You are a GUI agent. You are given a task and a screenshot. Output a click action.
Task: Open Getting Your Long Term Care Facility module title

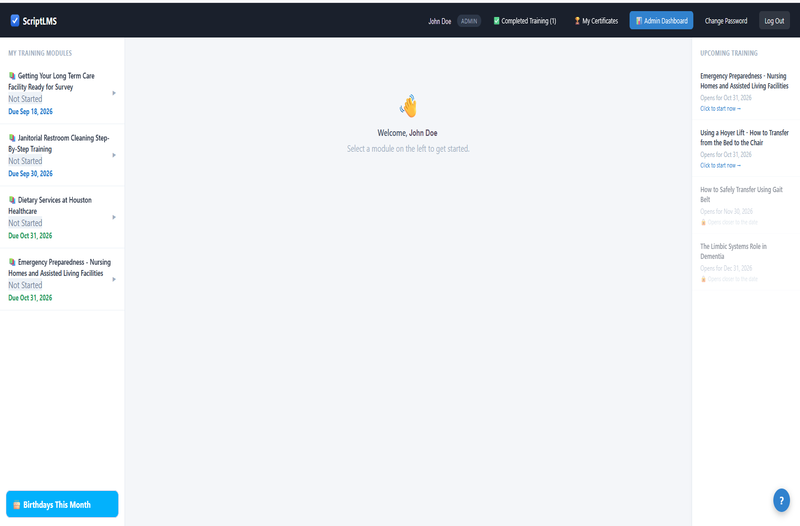point(51,81)
